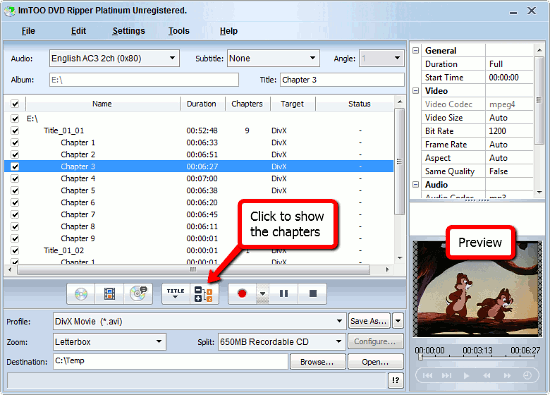This screenshot has width=550, height=395.
Task: Click the ImTOO application icon in title bar
Action: (x=9, y=11)
